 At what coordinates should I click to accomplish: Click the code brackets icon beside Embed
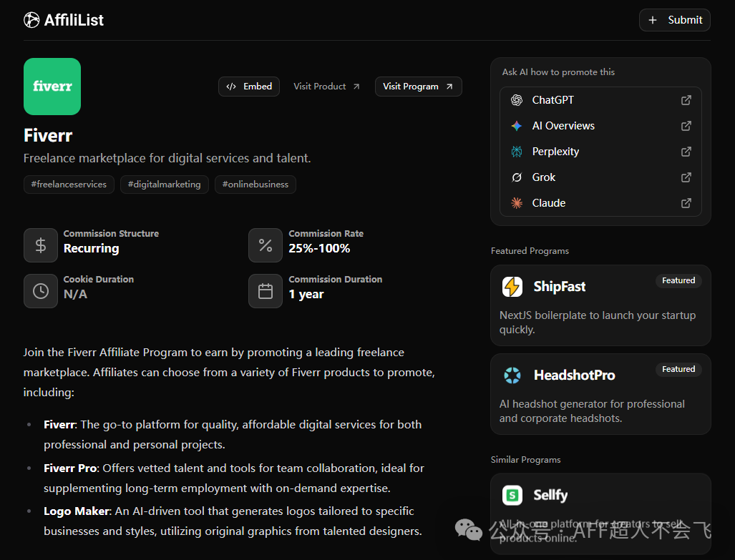[x=231, y=87]
